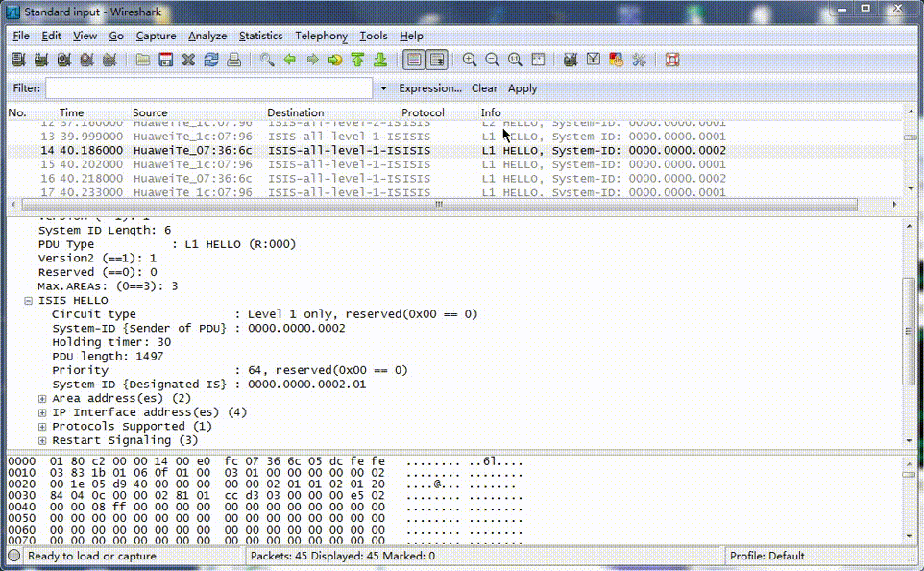This screenshot has width=924, height=571.
Task: Sort by the Protocol column header
Action: coord(423,112)
